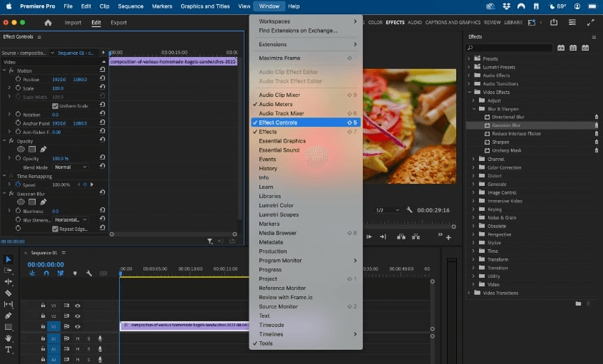Select the Pen tool in the toolbar
Screen dimensions: 603x364
click(9, 316)
